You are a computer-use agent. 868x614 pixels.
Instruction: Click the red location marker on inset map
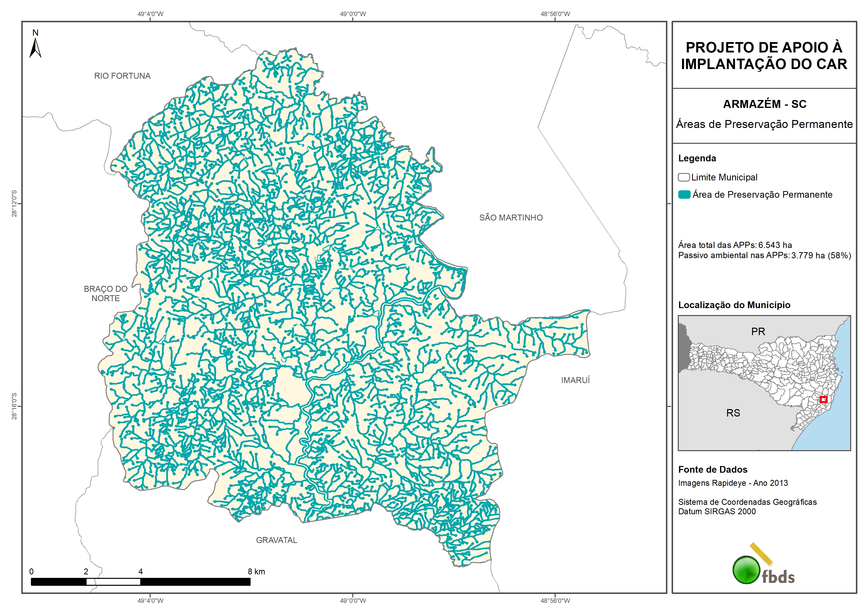click(x=823, y=399)
